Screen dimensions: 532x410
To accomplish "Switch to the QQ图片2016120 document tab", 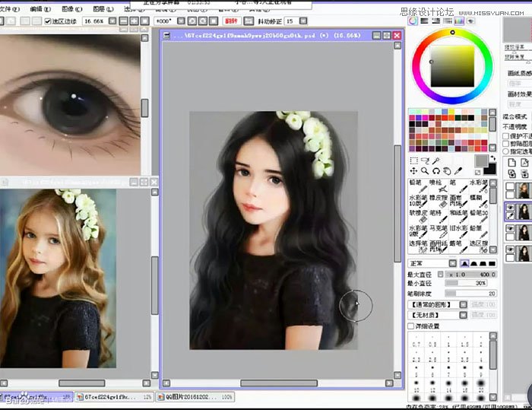I will pyautogui.click(x=195, y=397).
